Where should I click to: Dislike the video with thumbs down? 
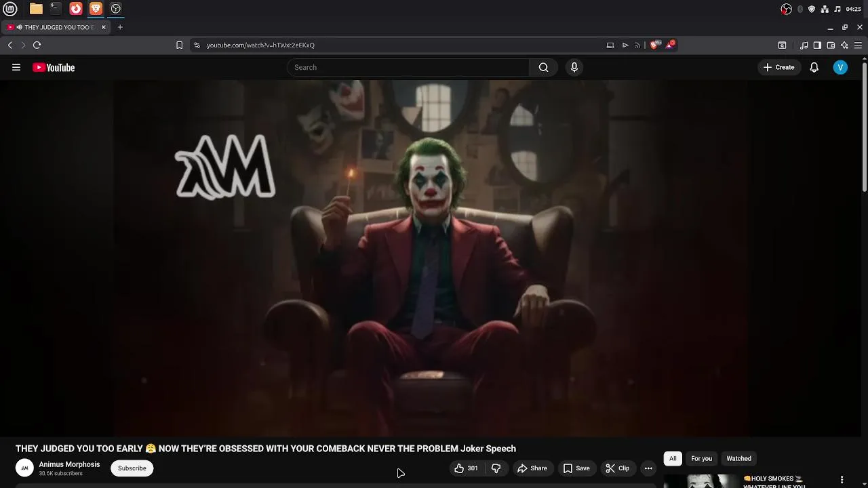coord(496,468)
